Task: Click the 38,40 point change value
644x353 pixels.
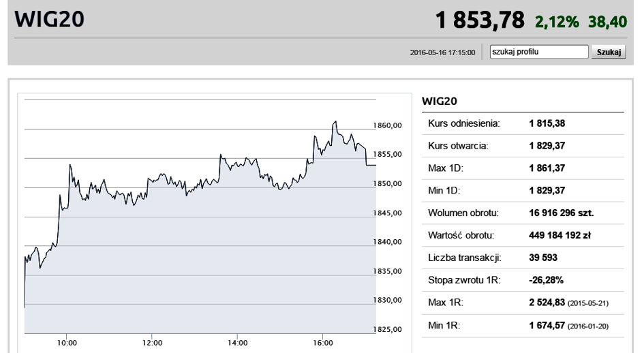Action: point(607,21)
